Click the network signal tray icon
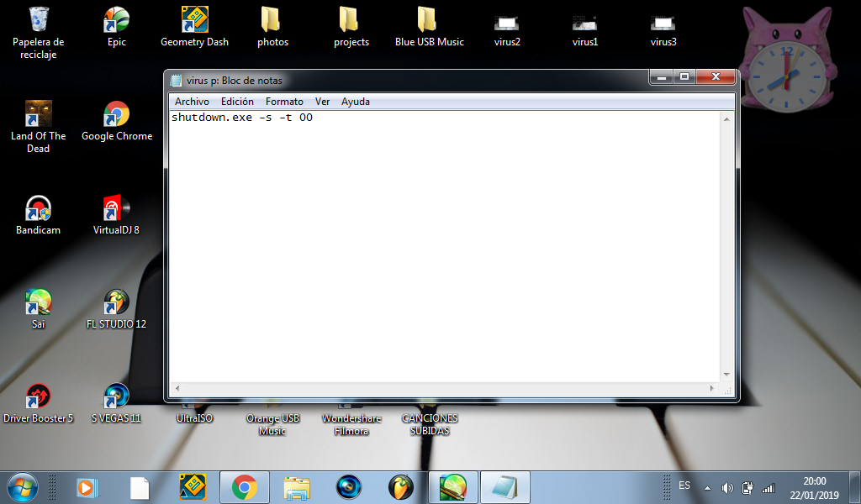 pyautogui.click(x=769, y=487)
